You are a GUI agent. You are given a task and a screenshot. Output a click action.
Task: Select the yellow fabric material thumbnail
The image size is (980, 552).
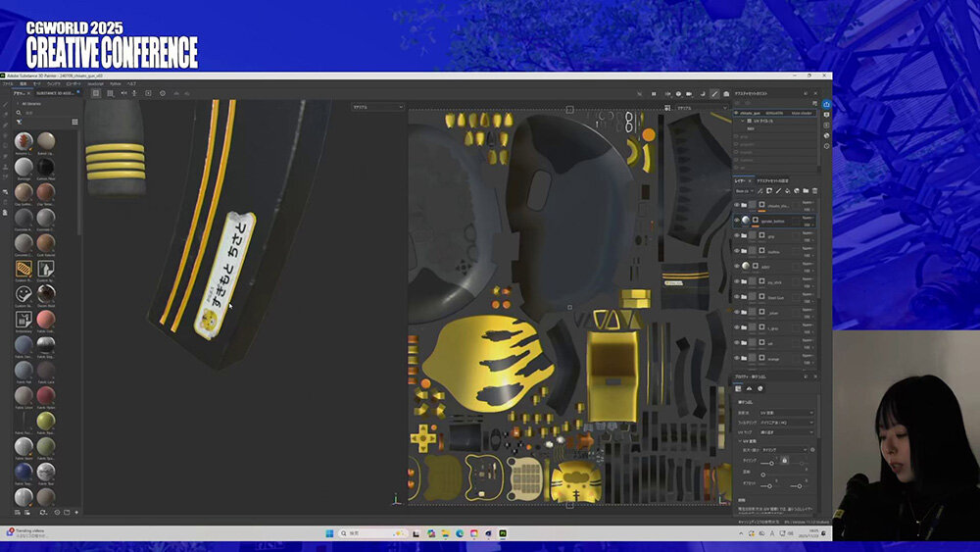[45, 422]
